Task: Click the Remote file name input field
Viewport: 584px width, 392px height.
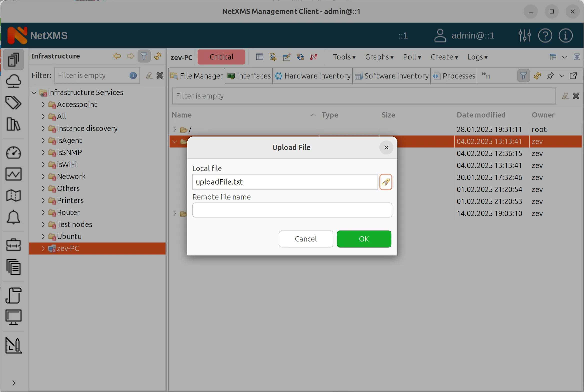Action: [x=292, y=210]
